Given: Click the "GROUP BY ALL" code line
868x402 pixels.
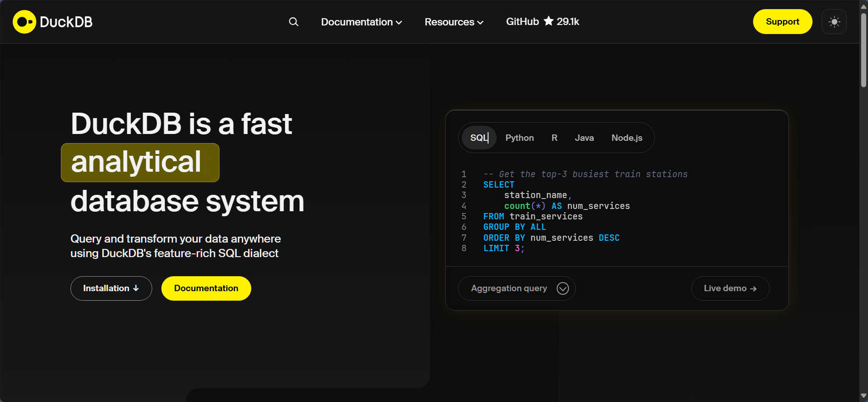Looking at the screenshot, I should (x=514, y=227).
